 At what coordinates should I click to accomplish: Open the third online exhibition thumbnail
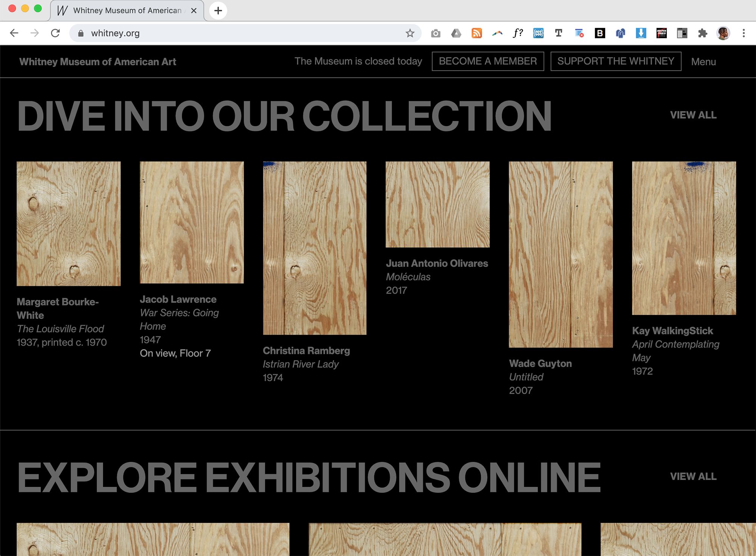[678, 539]
